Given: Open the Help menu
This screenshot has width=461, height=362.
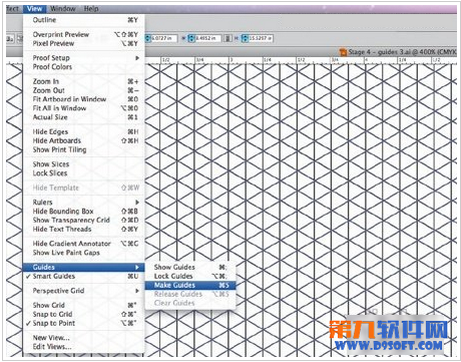Looking at the screenshot, I should [91, 9].
